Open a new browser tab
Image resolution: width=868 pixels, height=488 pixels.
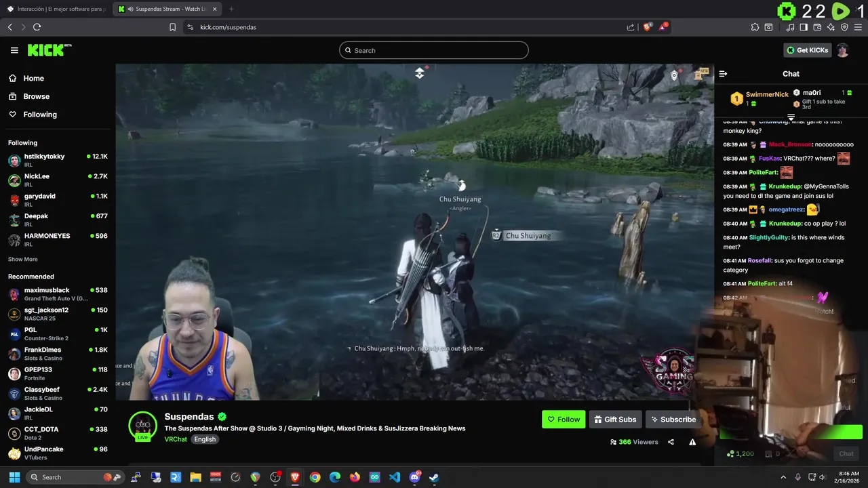click(x=231, y=9)
